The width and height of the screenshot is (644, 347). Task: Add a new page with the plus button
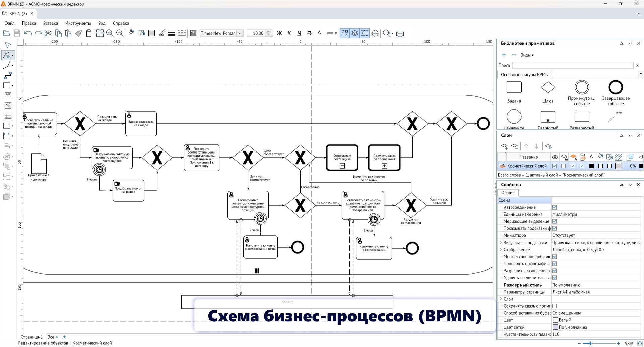(64, 337)
